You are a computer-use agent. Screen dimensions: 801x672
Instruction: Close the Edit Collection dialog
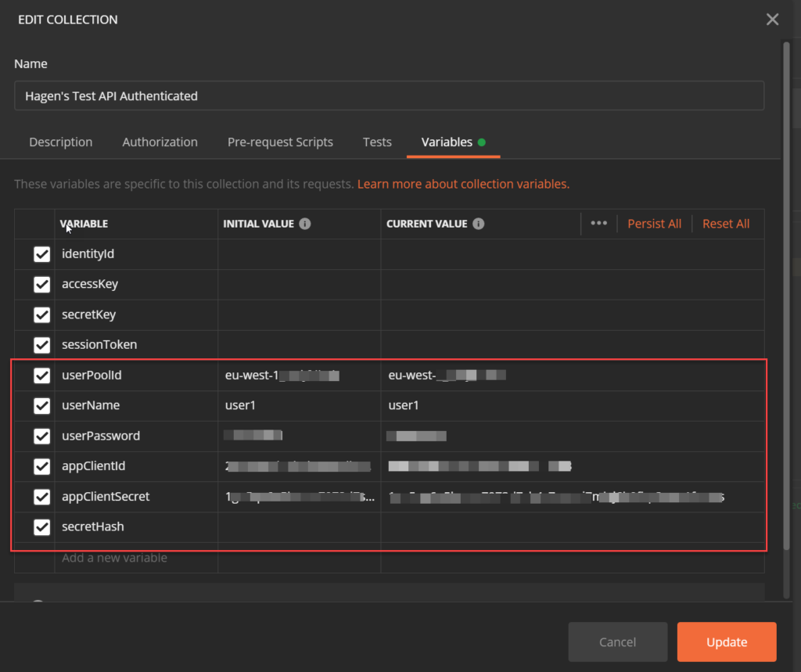click(772, 20)
